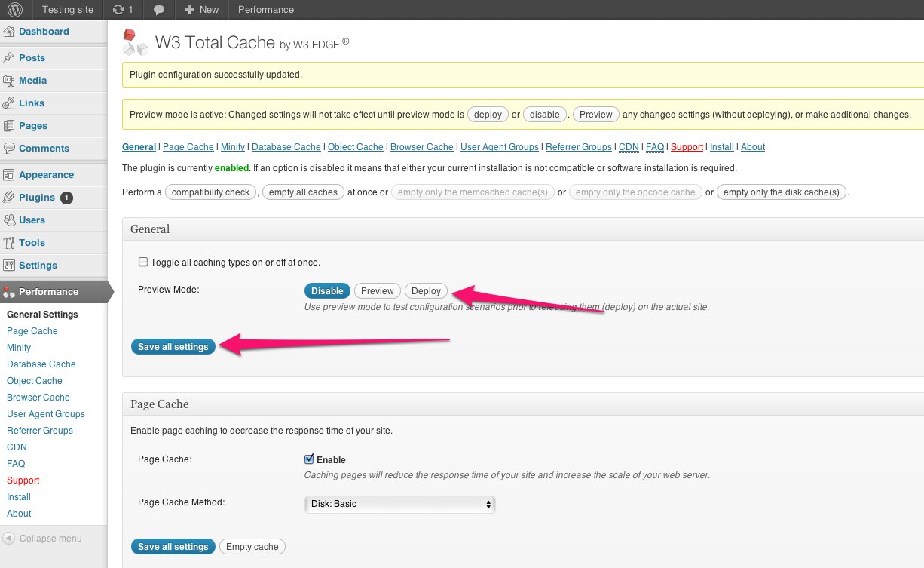Open User Agent Groups top link
The height and width of the screenshot is (568, 924).
coord(500,147)
